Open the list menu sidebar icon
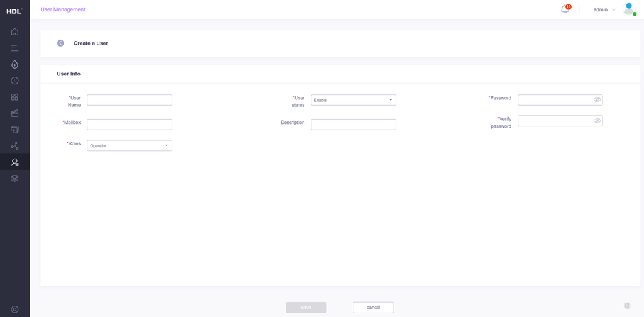The image size is (644, 317). (15, 48)
